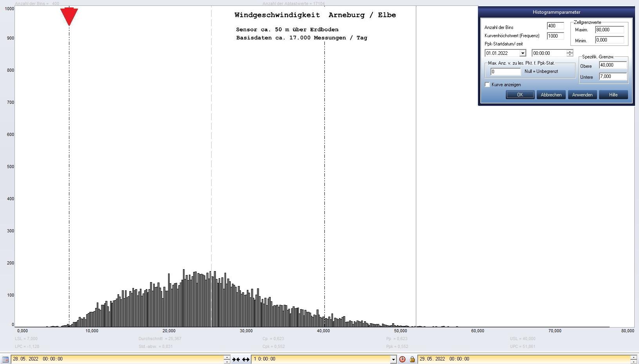Open Hilfe for histogram parameters
Screen dimensions: 639x364
(x=613, y=95)
